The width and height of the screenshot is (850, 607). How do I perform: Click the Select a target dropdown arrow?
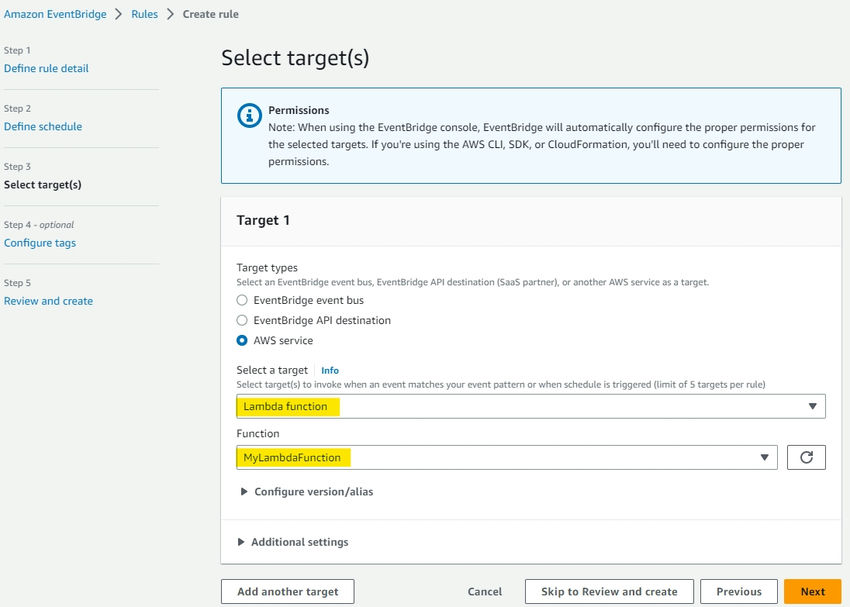pos(812,406)
